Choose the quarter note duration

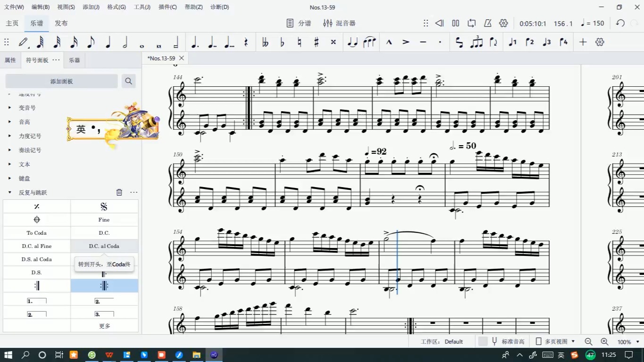click(108, 42)
